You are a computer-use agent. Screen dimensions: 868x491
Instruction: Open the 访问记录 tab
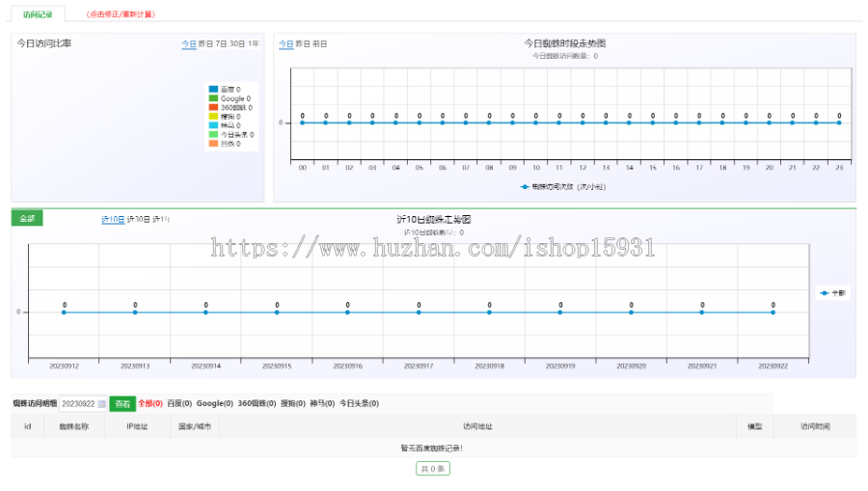tap(38, 14)
